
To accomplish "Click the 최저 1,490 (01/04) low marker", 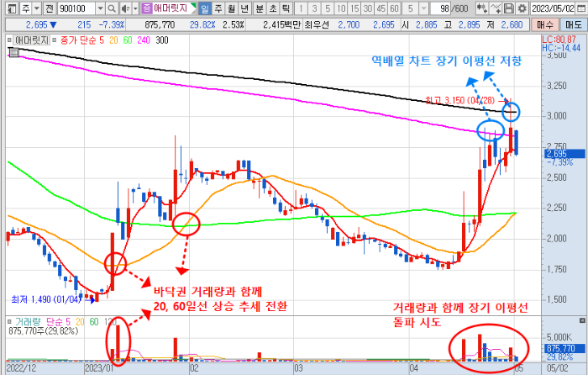I will point(46,299).
